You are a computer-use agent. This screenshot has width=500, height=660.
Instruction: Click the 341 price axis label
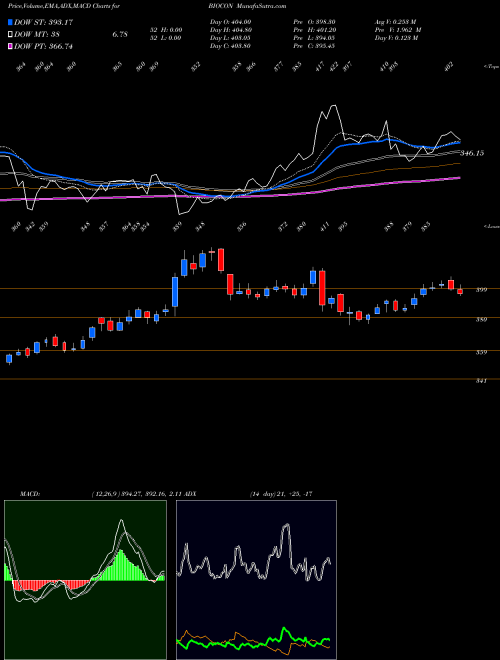[481, 381]
